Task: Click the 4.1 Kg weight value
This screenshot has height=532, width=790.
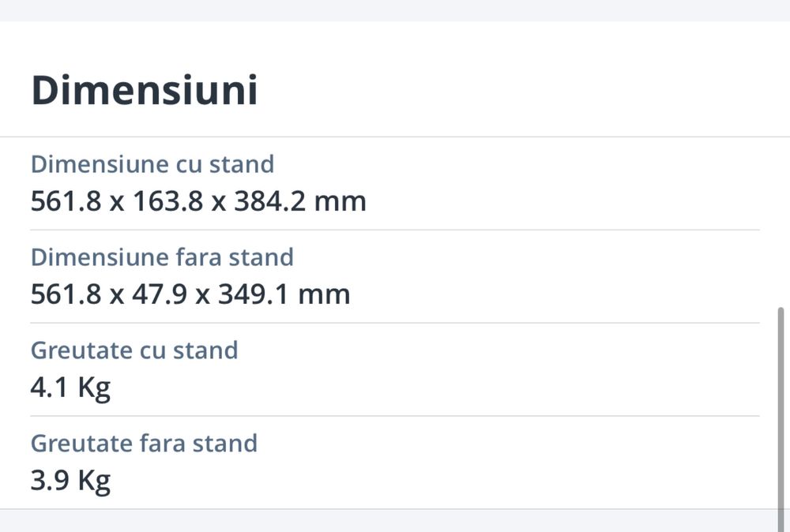Action: (x=70, y=388)
